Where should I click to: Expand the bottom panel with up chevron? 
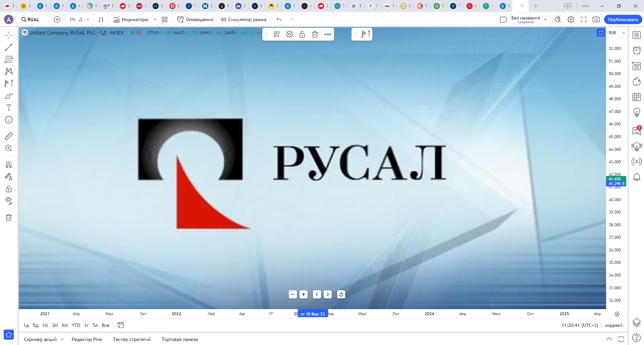609,339
